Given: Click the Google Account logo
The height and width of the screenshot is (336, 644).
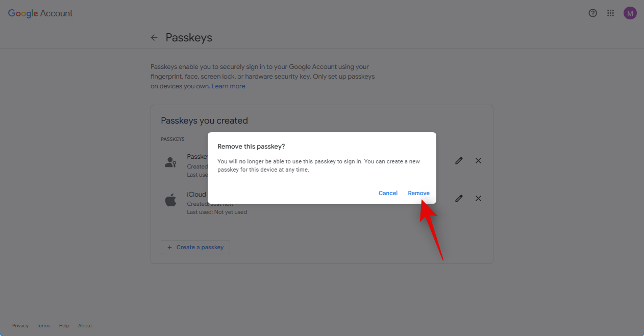Looking at the screenshot, I should click(40, 13).
